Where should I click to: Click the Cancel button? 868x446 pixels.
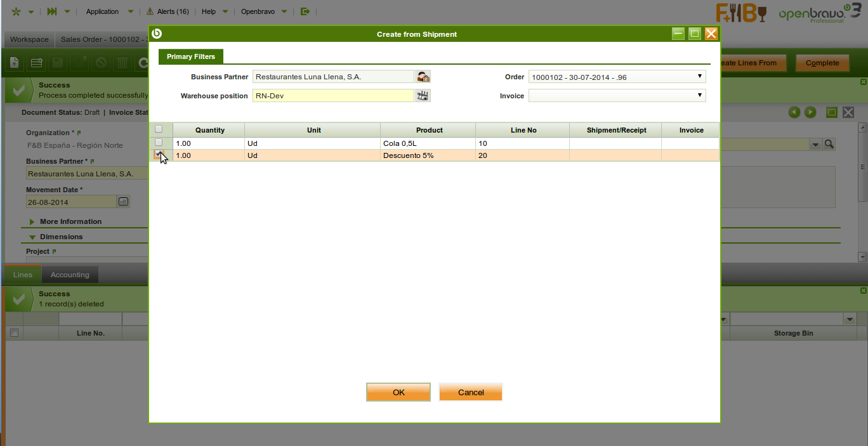[x=471, y=392]
